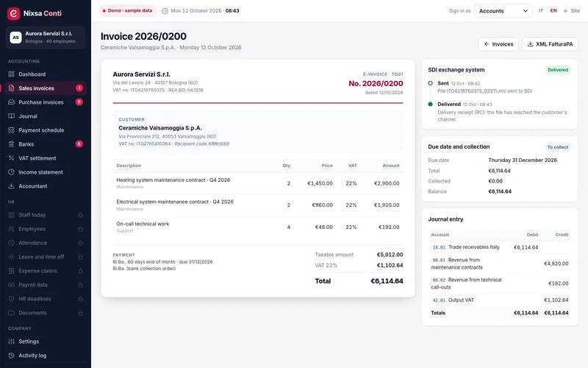
Task: Click the Banks building icon
Action: [11, 144]
